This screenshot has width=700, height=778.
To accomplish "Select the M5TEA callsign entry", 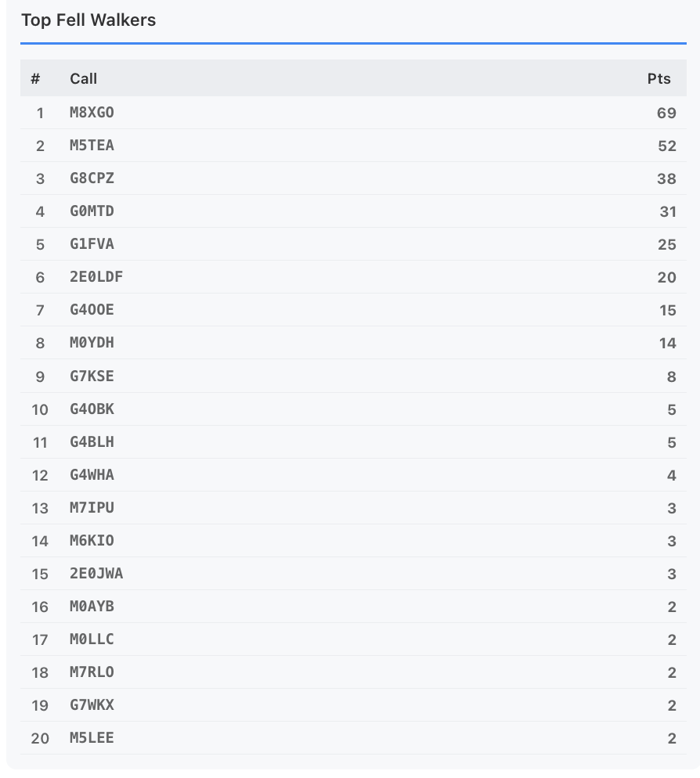I will tap(92, 146).
